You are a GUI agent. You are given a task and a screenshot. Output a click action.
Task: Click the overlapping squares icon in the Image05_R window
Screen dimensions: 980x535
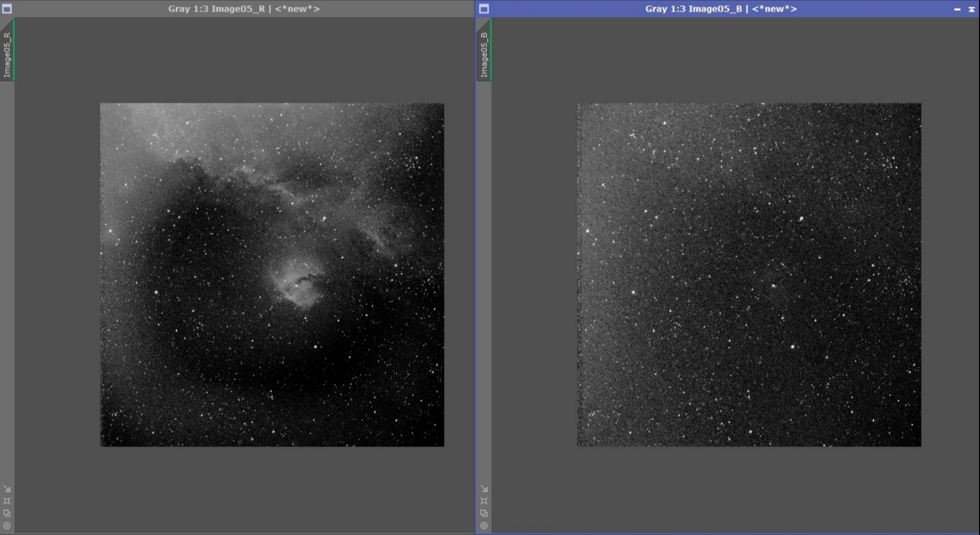tap(7, 513)
